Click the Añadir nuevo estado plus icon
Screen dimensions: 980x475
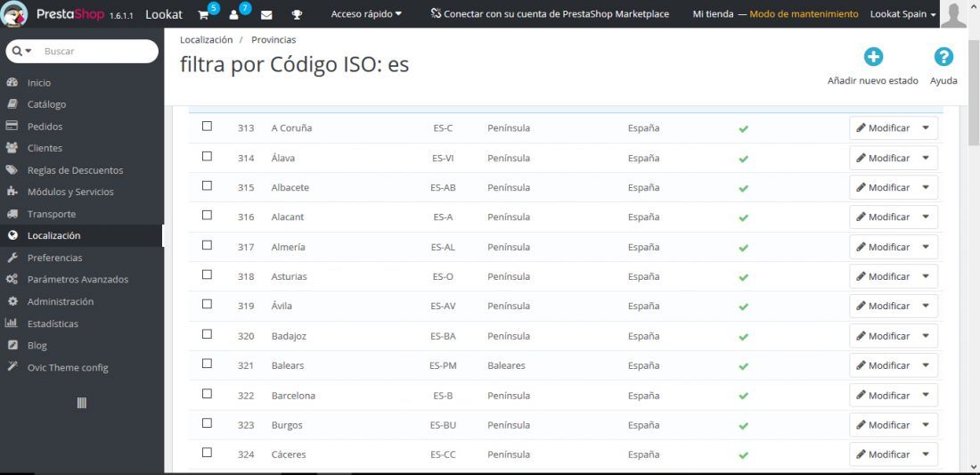[873, 57]
